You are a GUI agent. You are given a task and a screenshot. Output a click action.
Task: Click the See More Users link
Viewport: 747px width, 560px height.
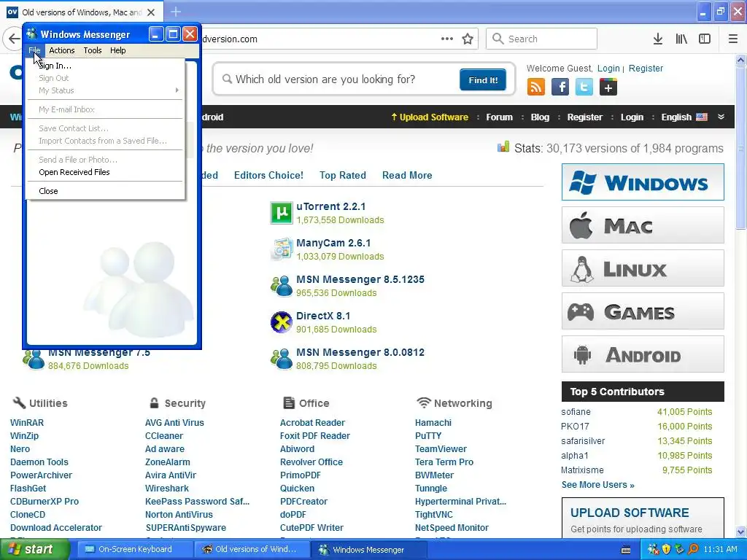598,485
